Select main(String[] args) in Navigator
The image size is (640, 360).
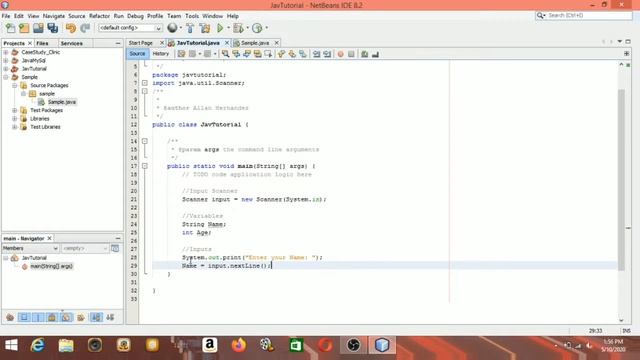pyautogui.click(x=51, y=266)
